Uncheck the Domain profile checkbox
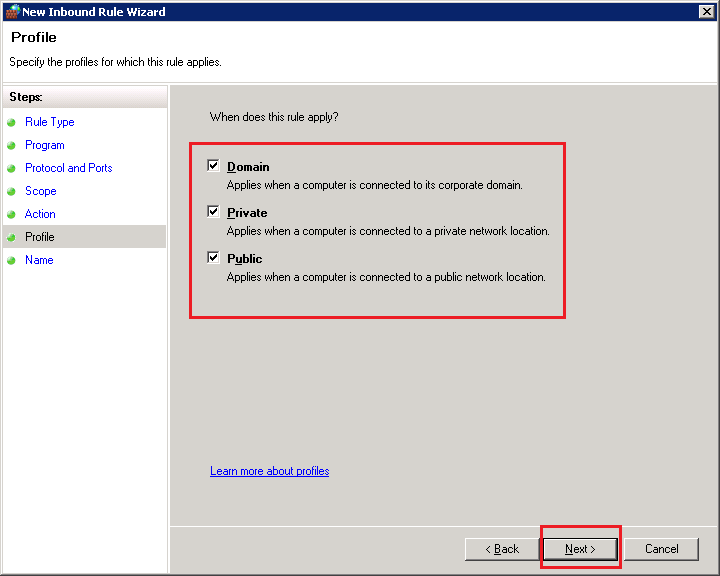Image resolution: width=720 pixels, height=576 pixels. tap(213, 165)
